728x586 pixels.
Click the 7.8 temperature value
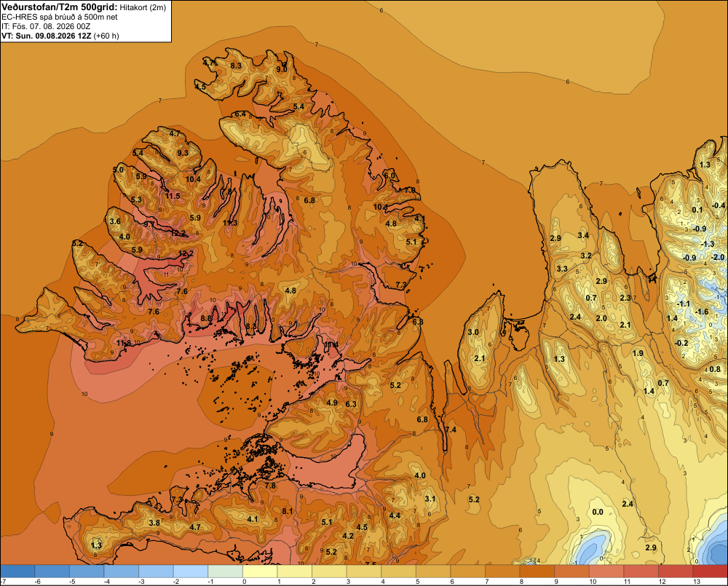270,486
